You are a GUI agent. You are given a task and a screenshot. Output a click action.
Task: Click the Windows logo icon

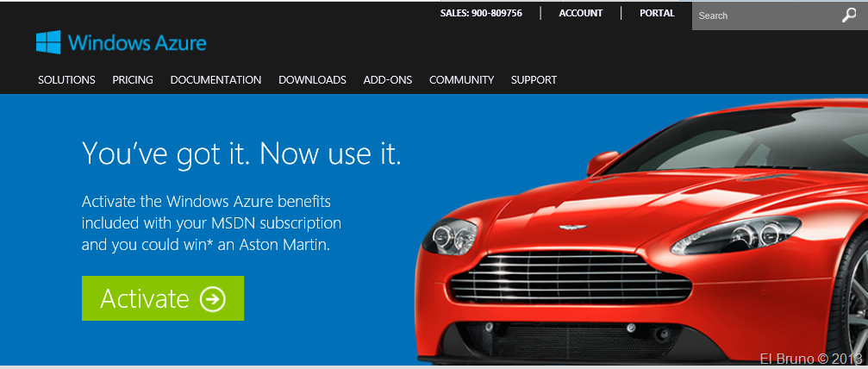pyautogui.click(x=49, y=42)
